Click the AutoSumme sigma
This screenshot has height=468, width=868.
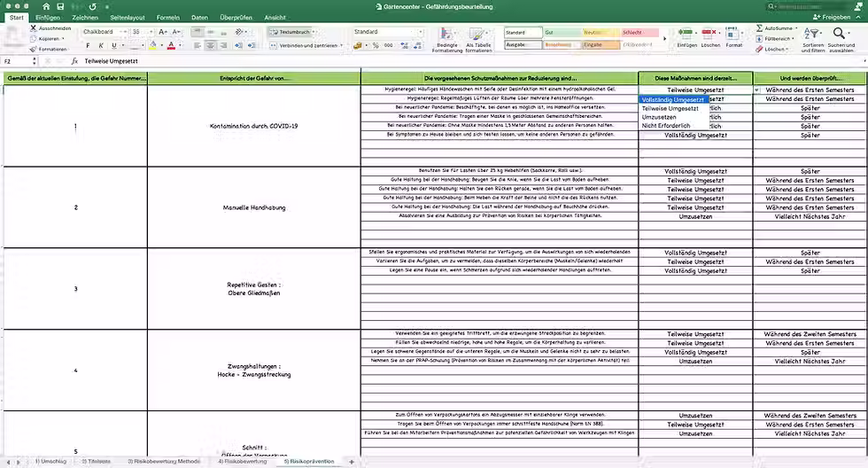pos(760,27)
